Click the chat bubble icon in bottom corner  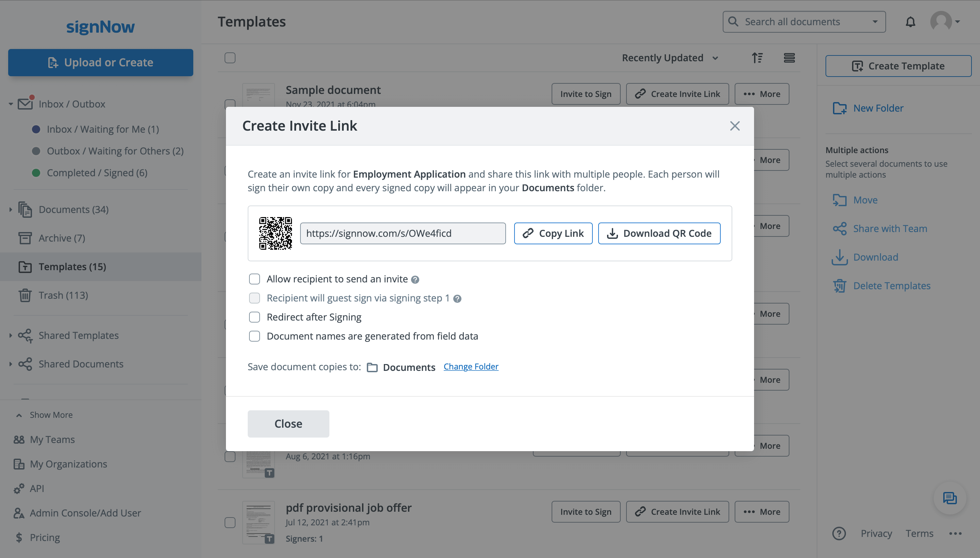[949, 498]
